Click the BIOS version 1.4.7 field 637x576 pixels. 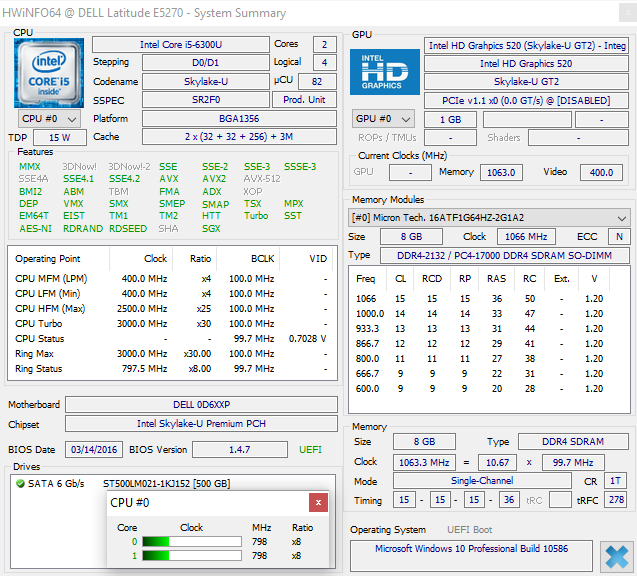point(240,450)
